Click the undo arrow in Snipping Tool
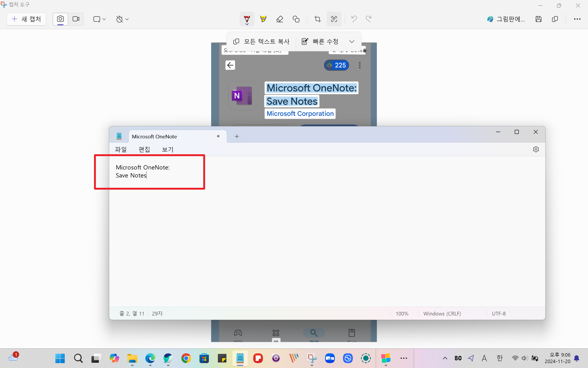The width and height of the screenshot is (588, 368). tap(354, 19)
